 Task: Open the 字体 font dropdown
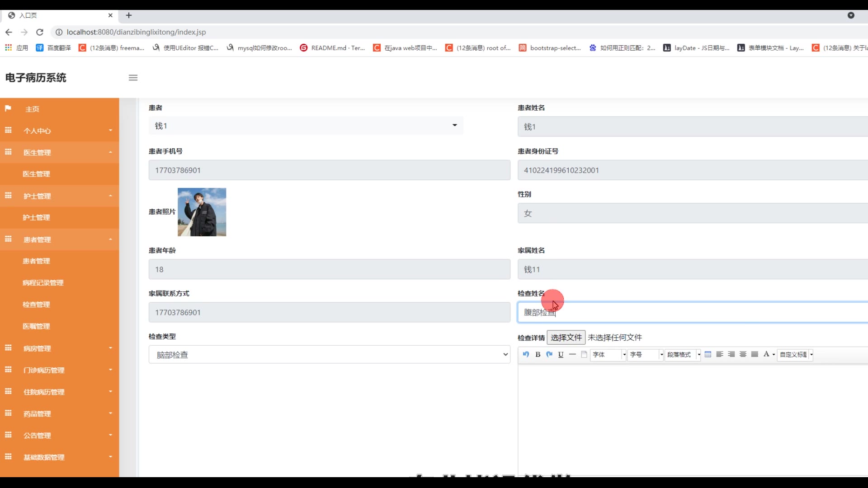(x=608, y=355)
